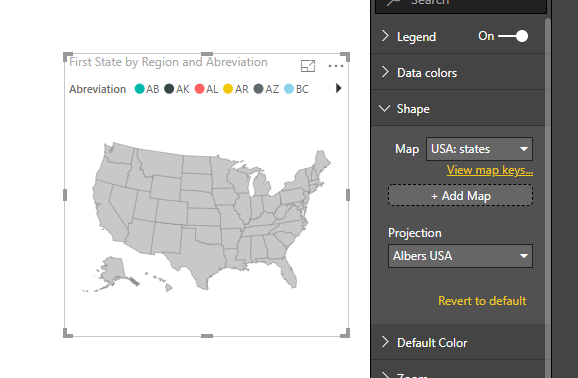Expand the Data colors section
The image size is (578, 378).
coord(385,72)
